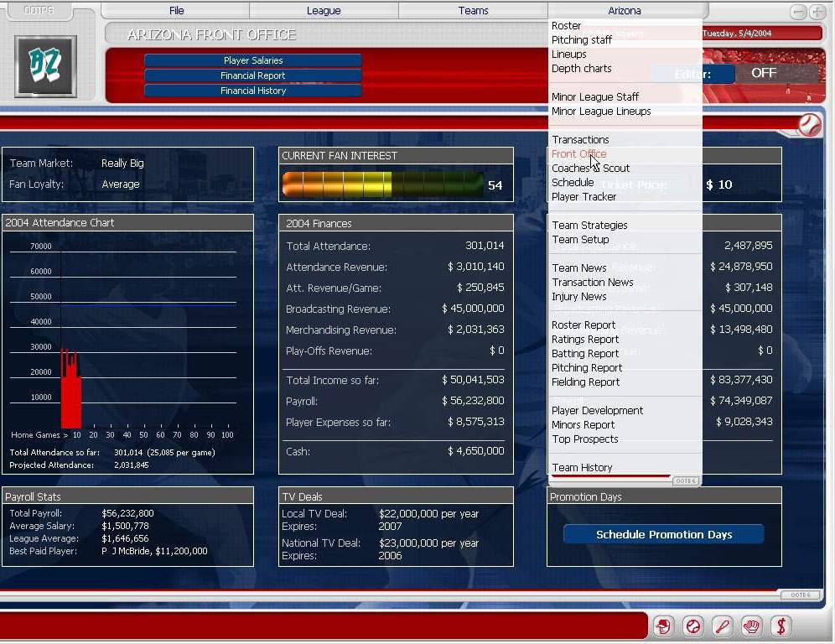Click the Current Fan Interest meter
The width and height of the screenshot is (835, 644).
click(x=382, y=184)
